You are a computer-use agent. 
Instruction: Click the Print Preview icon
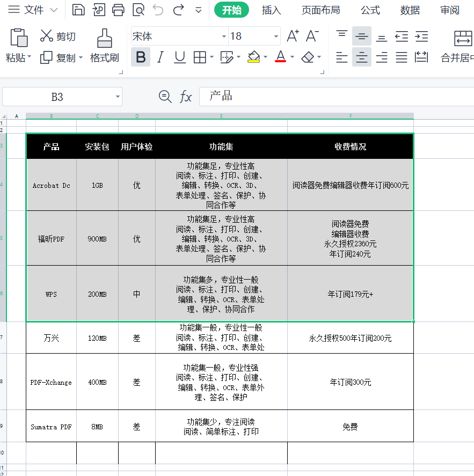pos(138,10)
